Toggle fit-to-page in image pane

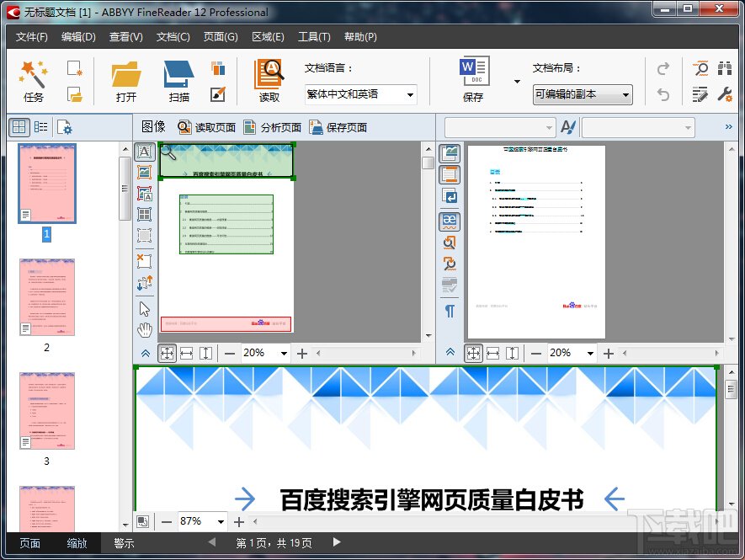pos(168,353)
